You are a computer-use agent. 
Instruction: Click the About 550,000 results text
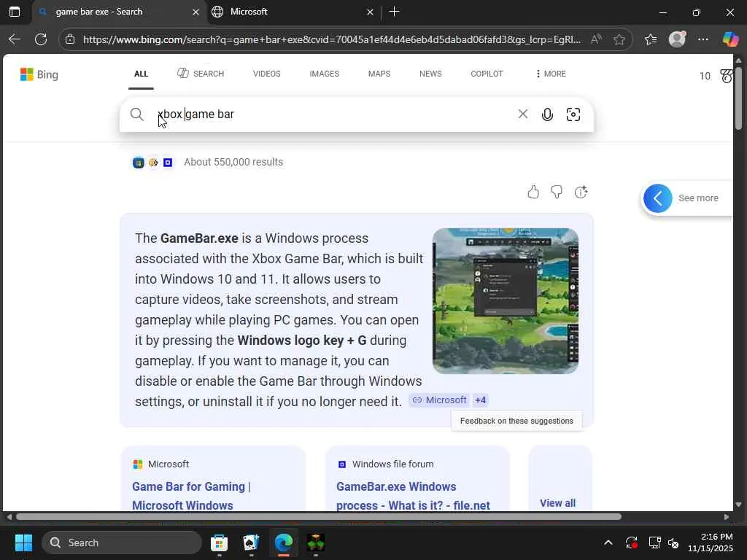click(x=233, y=162)
